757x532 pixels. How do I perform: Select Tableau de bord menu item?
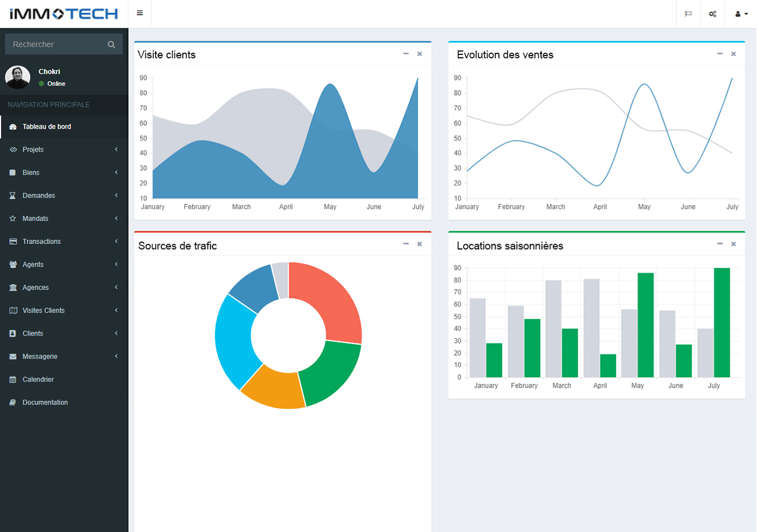pyautogui.click(x=47, y=126)
